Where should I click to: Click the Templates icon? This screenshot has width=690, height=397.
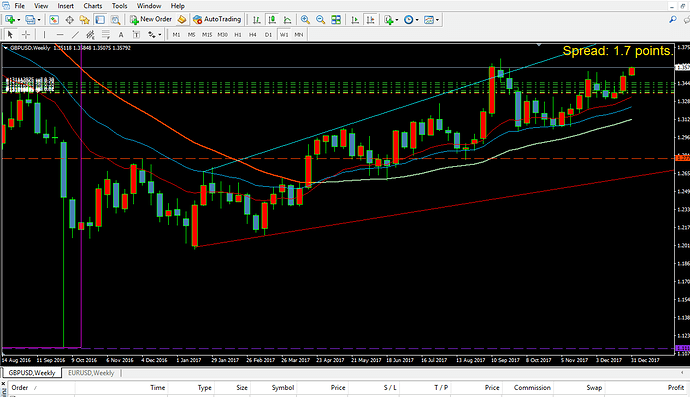coord(429,20)
